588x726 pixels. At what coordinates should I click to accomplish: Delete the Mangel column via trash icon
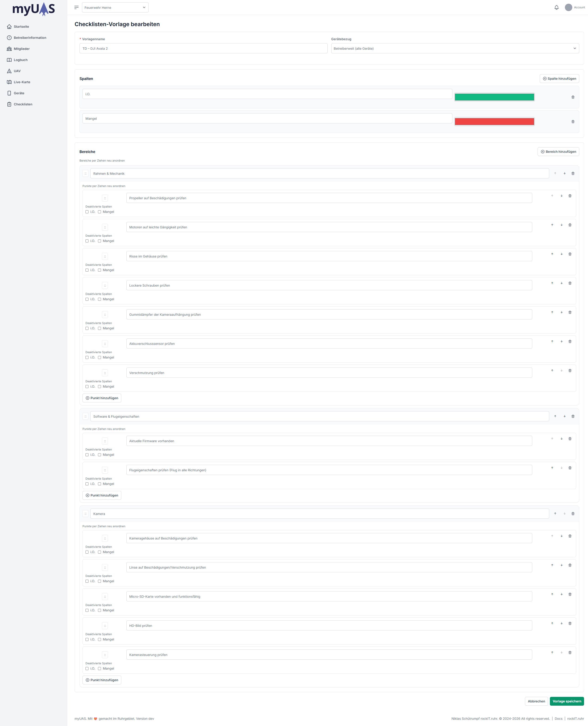click(x=573, y=122)
